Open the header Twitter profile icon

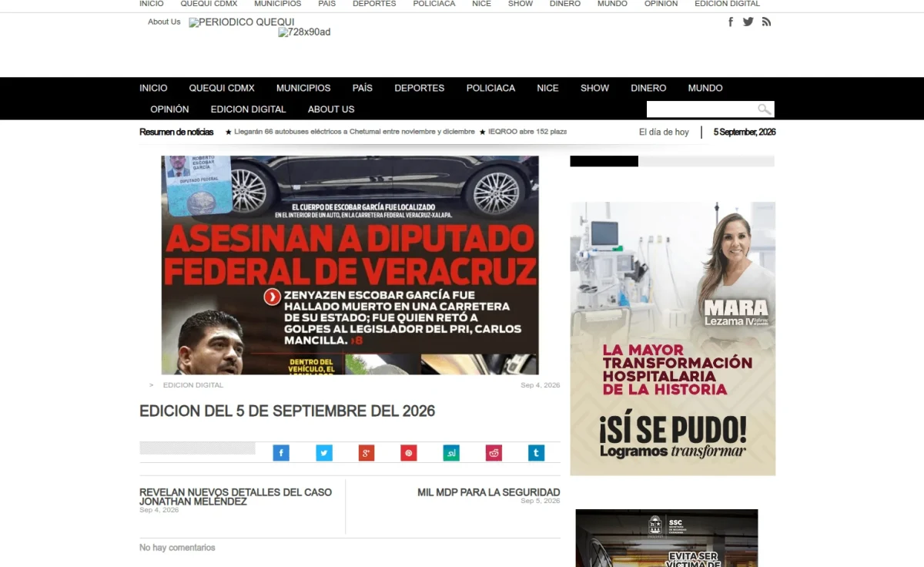[748, 22]
